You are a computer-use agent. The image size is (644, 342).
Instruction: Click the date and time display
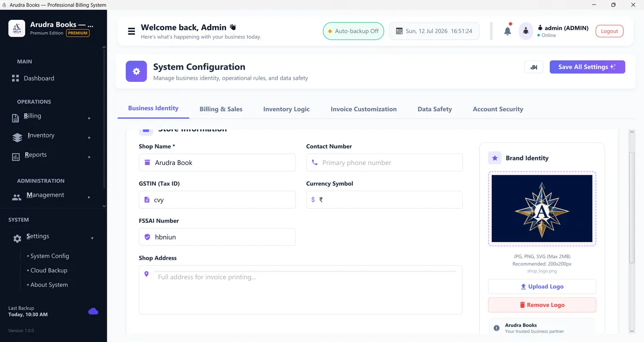[434, 31]
